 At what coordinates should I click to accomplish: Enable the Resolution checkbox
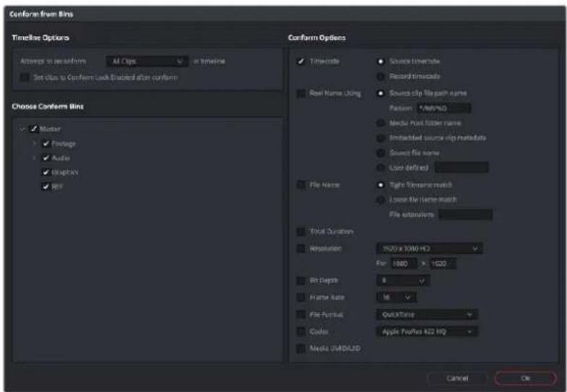point(300,248)
